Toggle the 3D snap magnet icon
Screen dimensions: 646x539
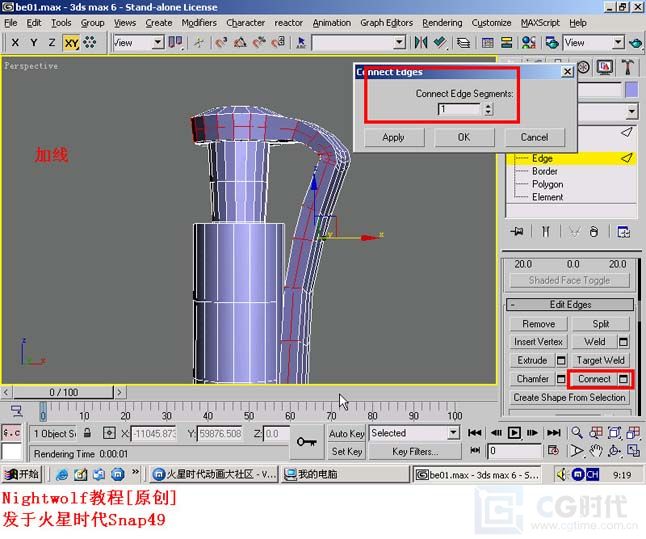coord(221,42)
